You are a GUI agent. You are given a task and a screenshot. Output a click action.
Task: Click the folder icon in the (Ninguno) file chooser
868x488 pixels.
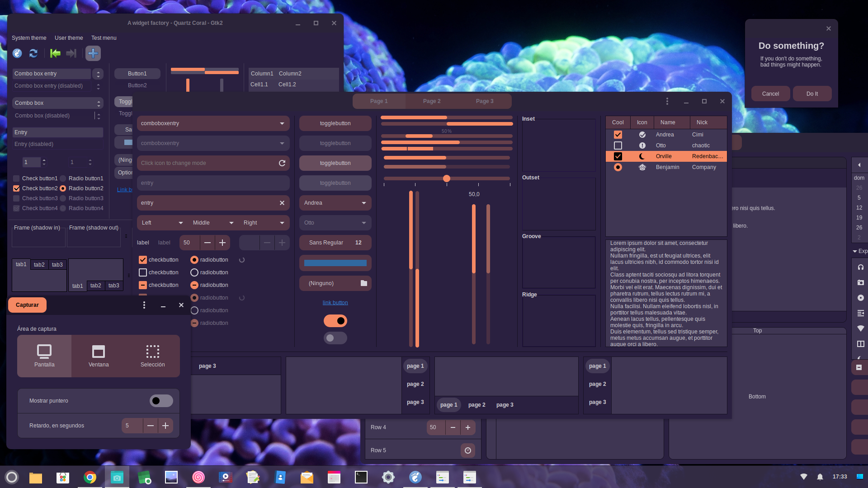[364, 283]
